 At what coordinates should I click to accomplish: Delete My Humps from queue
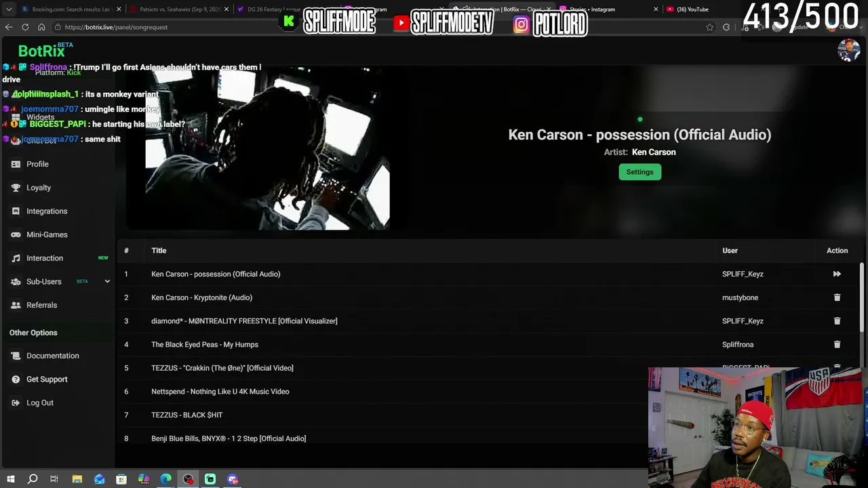[x=837, y=344]
